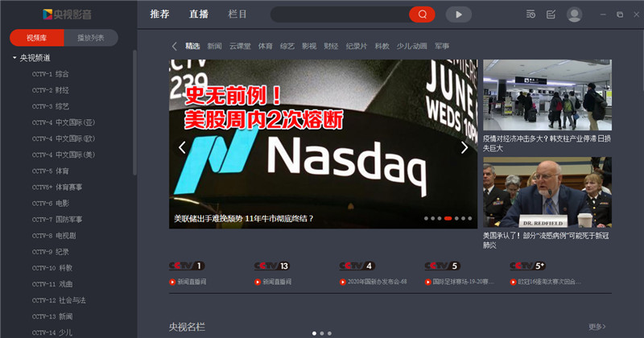Select the 军事 category tab
Screen dimensions: 644x338
pyautogui.click(x=442, y=46)
